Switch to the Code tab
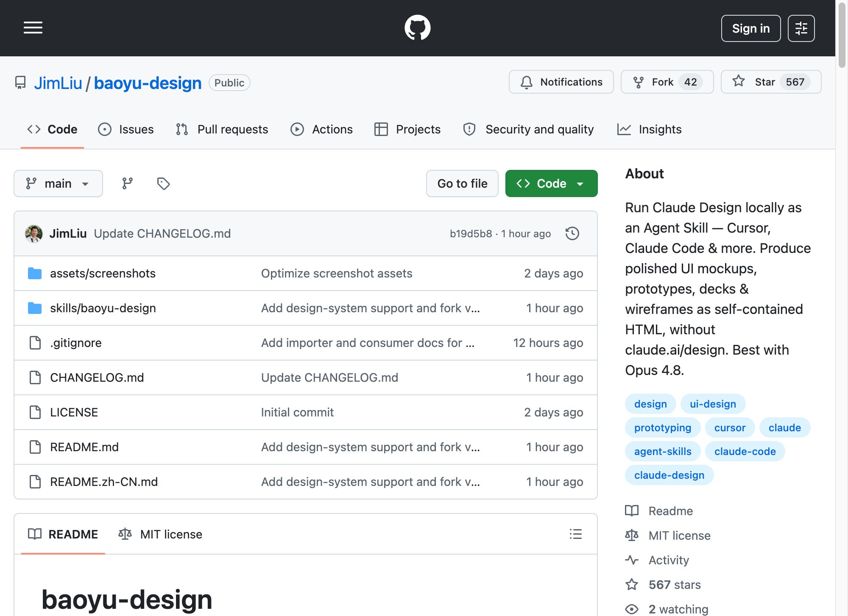Screen dimensions: 848x616 (52, 129)
